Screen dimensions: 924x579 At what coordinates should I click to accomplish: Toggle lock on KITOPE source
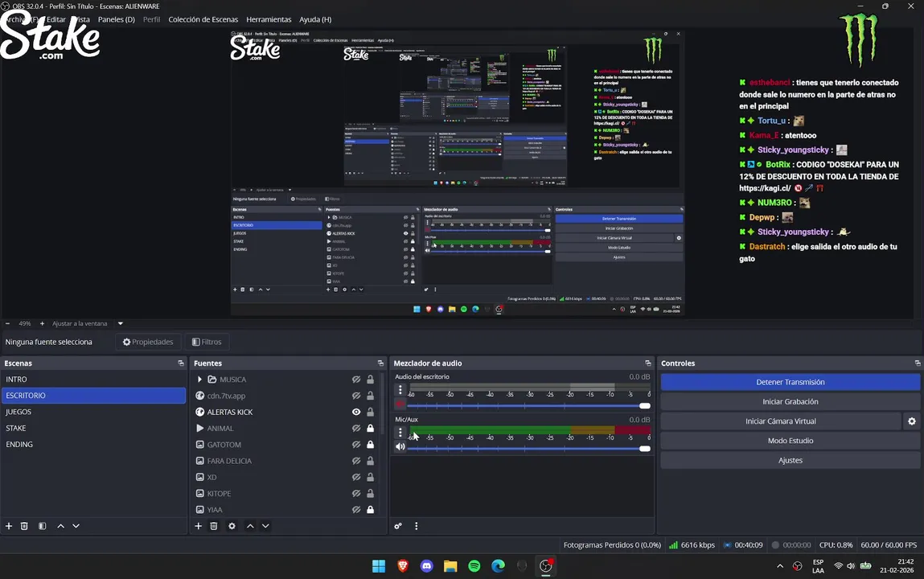[x=371, y=494]
